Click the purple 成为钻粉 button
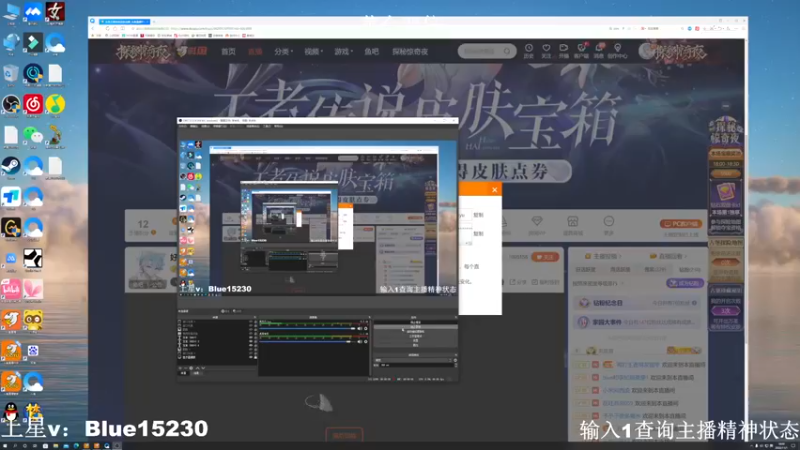The image size is (800, 450). (685, 283)
